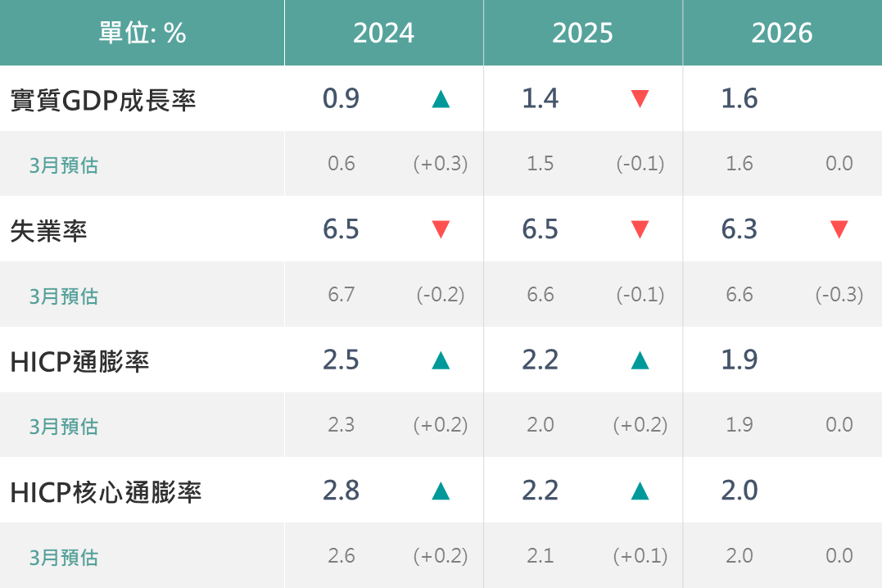Click the 失業率 row label

pyautogui.click(x=48, y=230)
